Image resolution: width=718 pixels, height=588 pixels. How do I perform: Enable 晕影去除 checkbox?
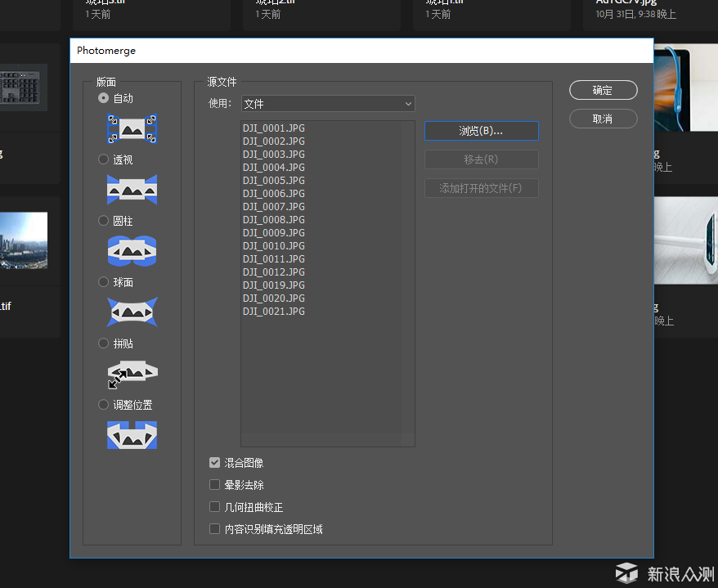[215, 485]
